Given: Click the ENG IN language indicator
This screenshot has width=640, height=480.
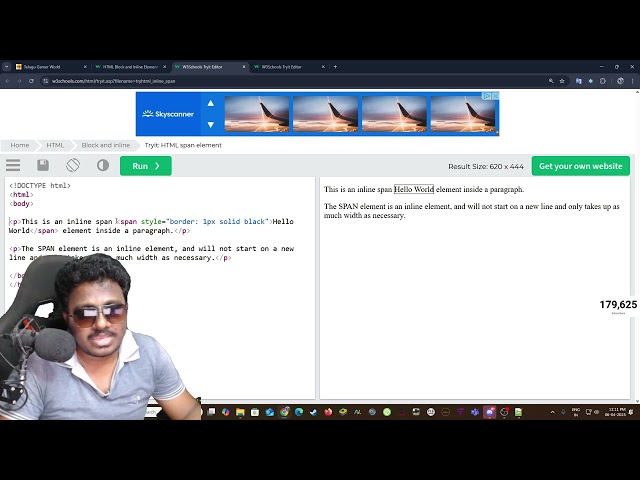Looking at the screenshot, I should tap(576, 412).
